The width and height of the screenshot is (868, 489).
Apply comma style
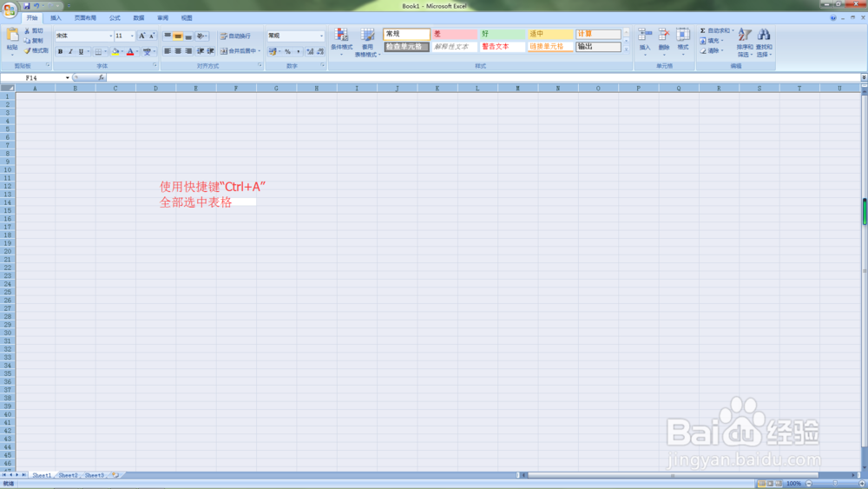[298, 51]
